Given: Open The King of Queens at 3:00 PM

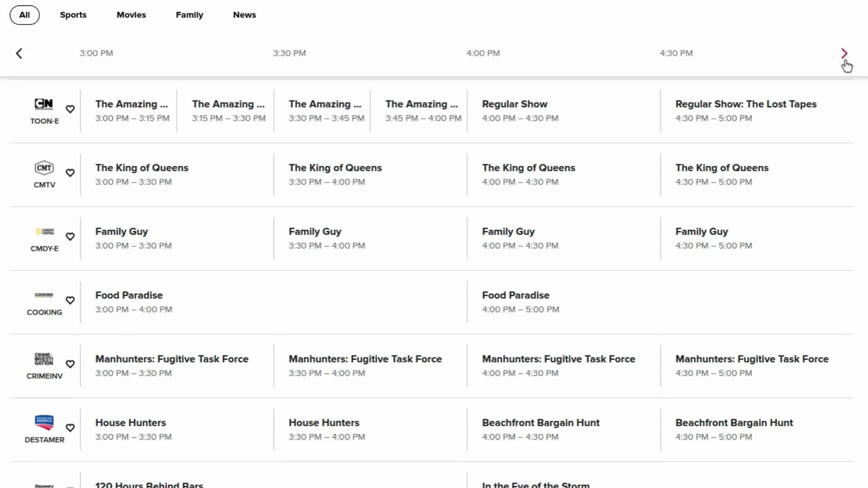Looking at the screenshot, I should [177, 174].
